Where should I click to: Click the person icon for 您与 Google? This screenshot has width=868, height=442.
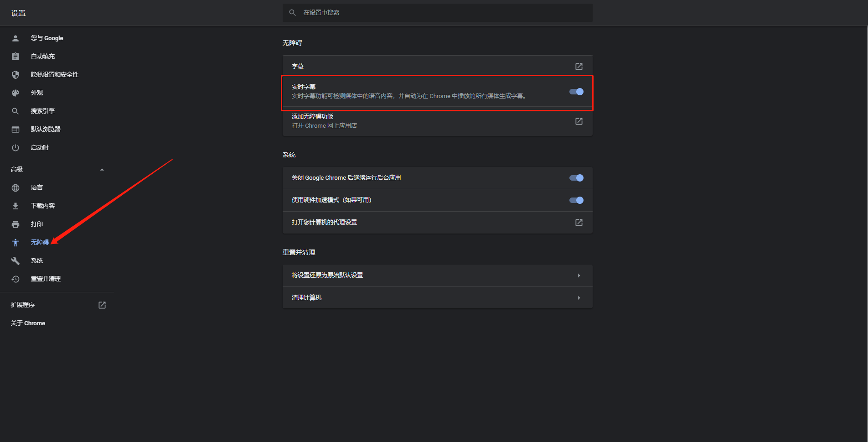15,38
